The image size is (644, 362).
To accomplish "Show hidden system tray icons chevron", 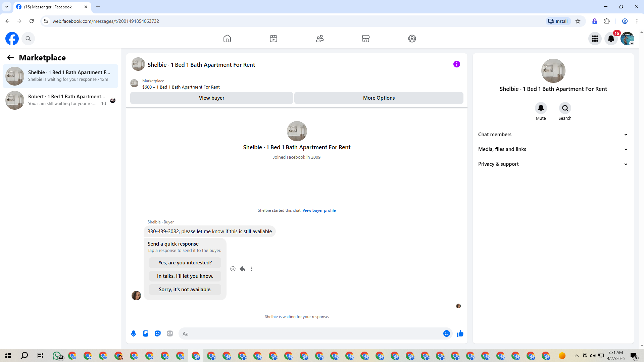I will pos(577,356).
